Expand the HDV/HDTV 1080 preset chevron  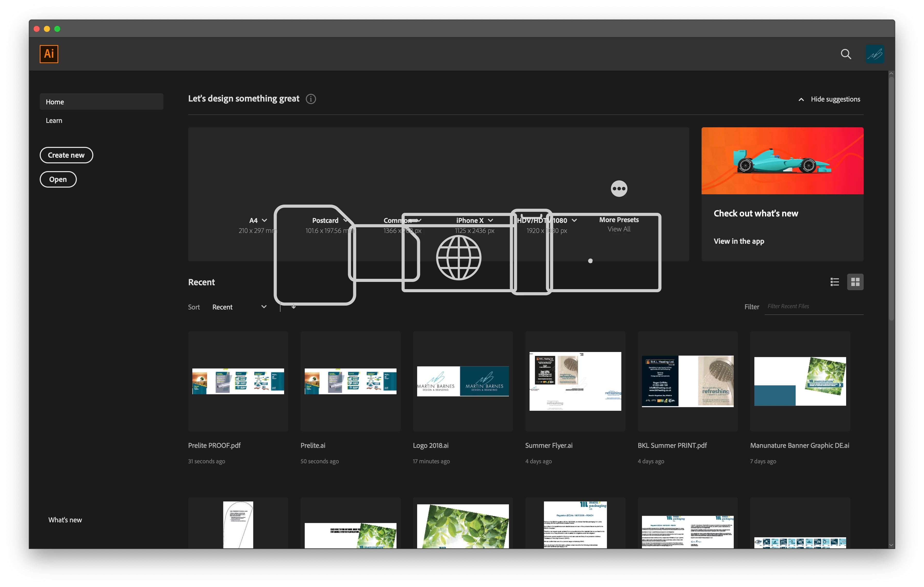574,221
